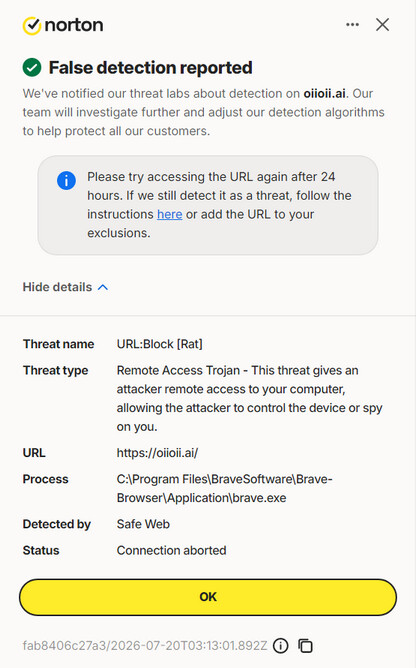Collapse the panel via Hide details text

(x=57, y=287)
